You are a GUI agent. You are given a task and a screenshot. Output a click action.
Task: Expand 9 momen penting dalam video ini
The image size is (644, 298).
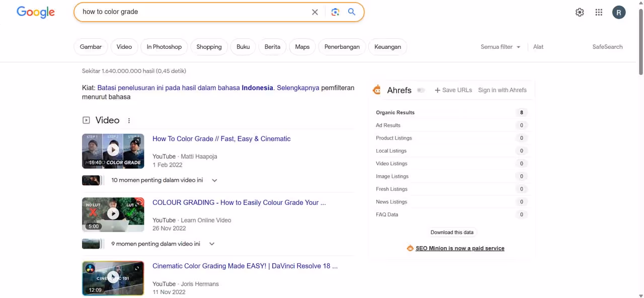click(212, 244)
